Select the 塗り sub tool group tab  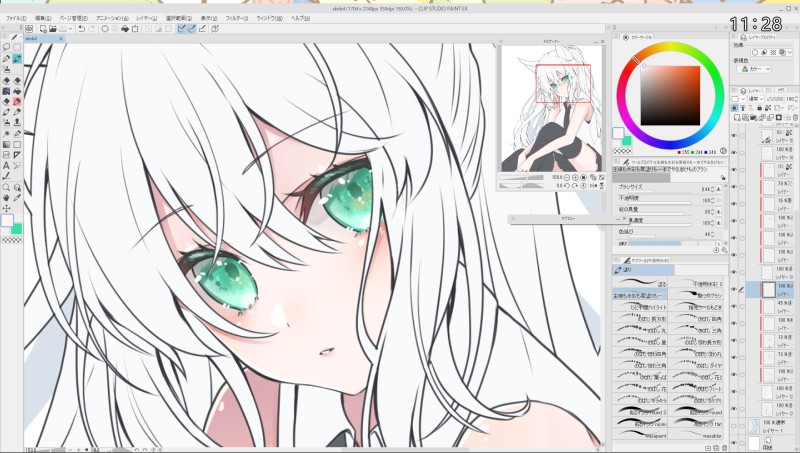[x=643, y=269]
